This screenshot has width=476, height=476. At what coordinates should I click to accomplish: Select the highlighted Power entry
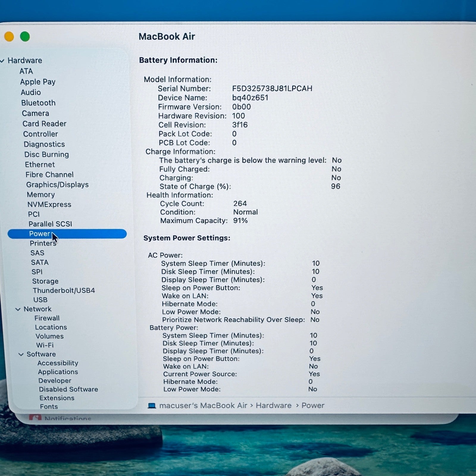tap(67, 234)
